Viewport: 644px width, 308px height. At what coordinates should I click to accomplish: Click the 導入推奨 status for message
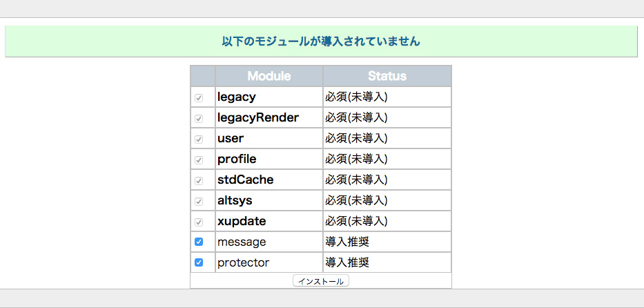point(347,242)
